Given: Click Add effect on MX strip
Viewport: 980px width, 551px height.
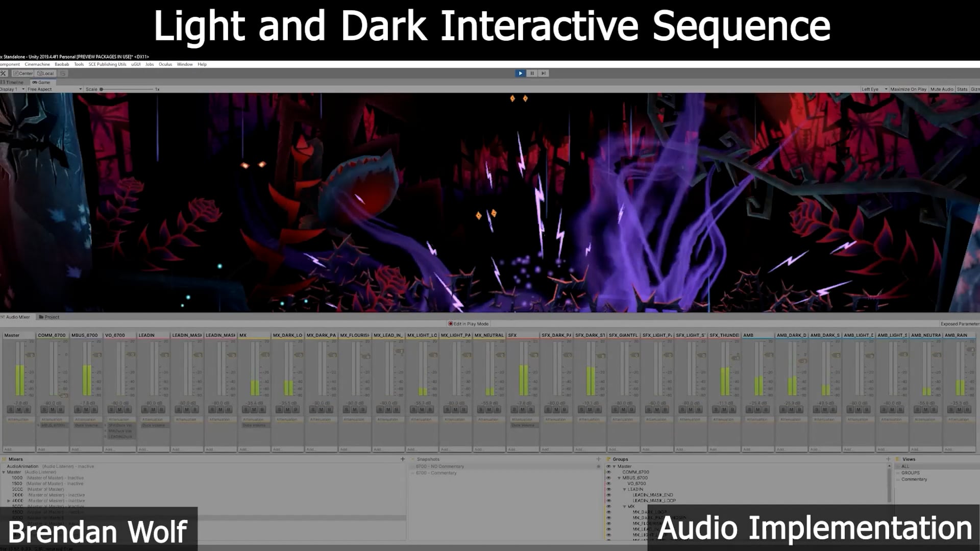Looking at the screenshot, I should (x=254, y=449).
